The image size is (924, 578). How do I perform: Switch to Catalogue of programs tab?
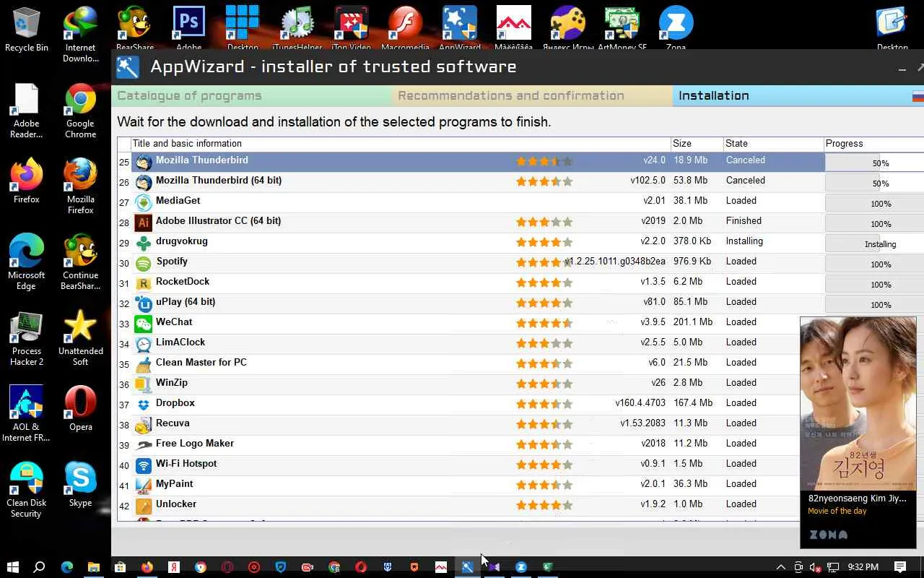coord(252,96)
